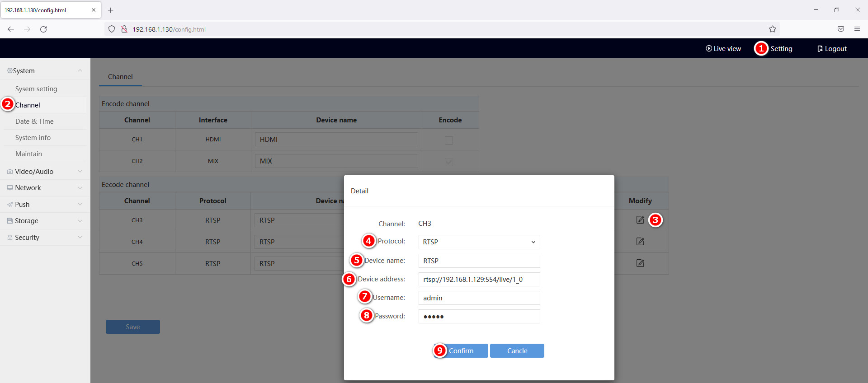Click the Device address input field
Viewport: 868px width, 383px height.
[479, 280]
